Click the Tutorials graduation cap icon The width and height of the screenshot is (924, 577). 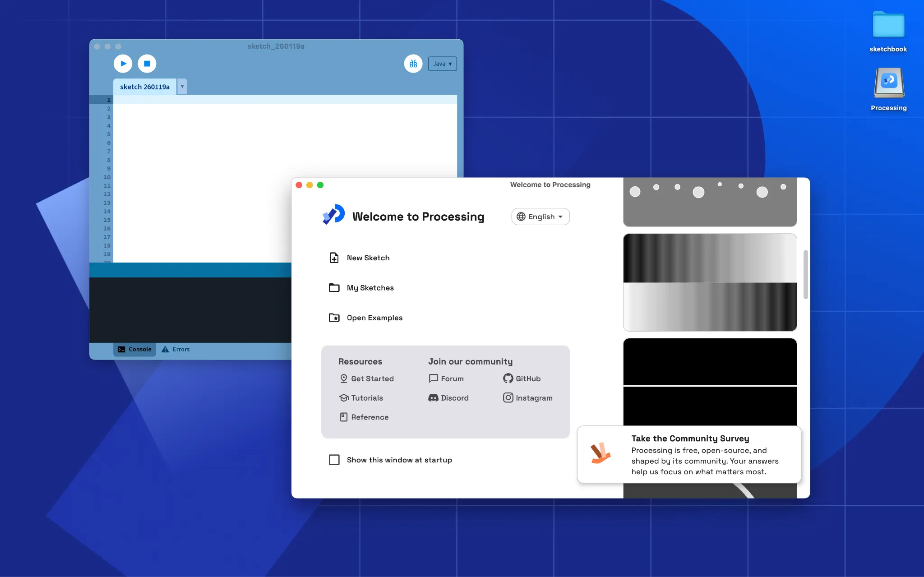[344, 398]
